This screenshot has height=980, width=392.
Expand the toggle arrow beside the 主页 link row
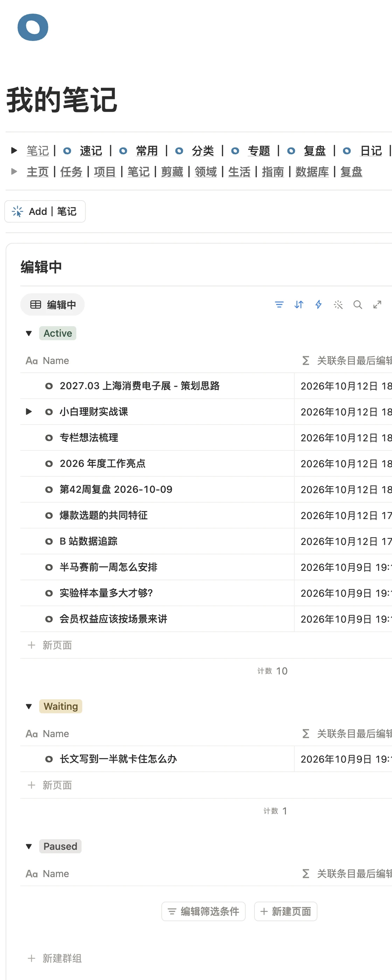14,171
